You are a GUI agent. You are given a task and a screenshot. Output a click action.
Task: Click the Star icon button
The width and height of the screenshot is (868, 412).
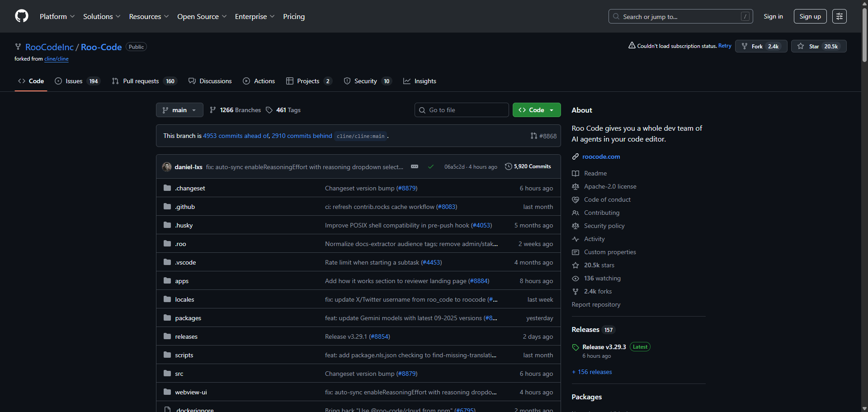coord(801,46)
